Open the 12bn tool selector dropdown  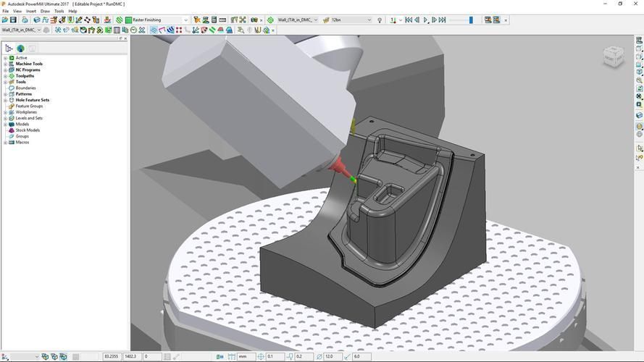click(369, 20)
